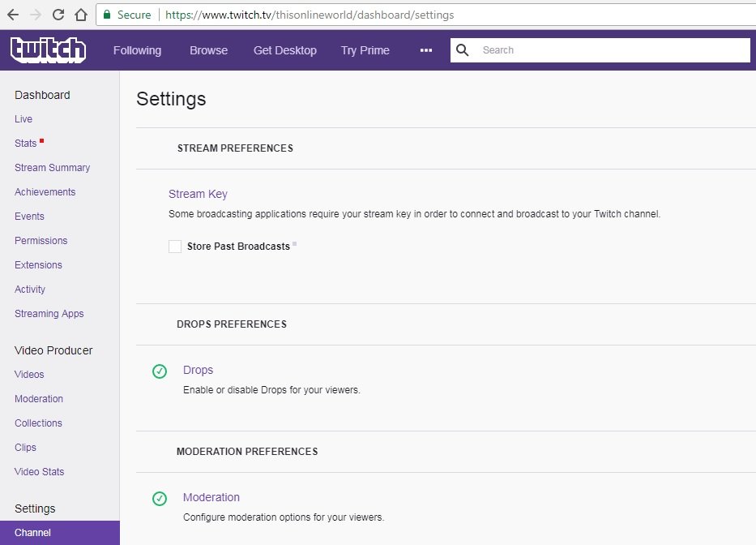Click the browser address bar URL
This screenshot has height=545, width=756.
(310, 15)
